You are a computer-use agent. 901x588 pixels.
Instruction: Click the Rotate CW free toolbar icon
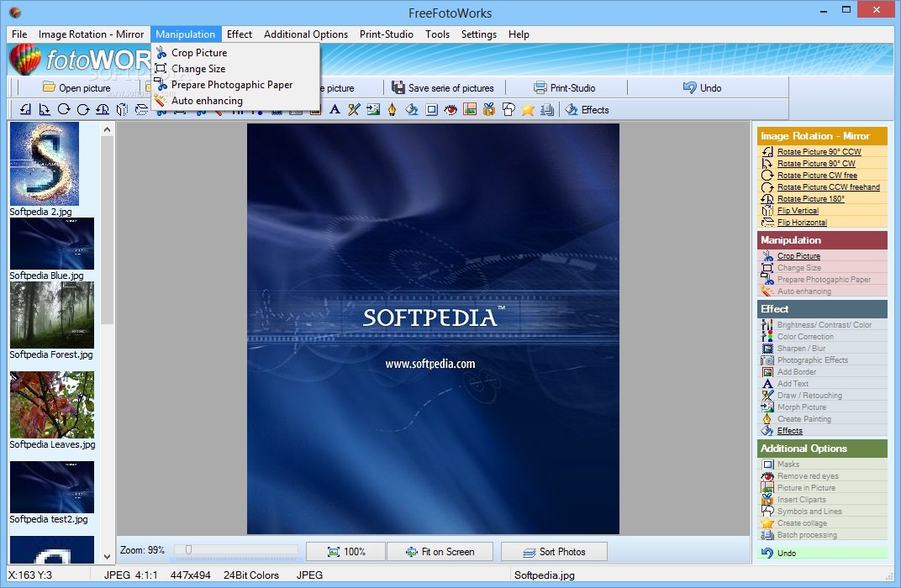(x=64, y=109)
